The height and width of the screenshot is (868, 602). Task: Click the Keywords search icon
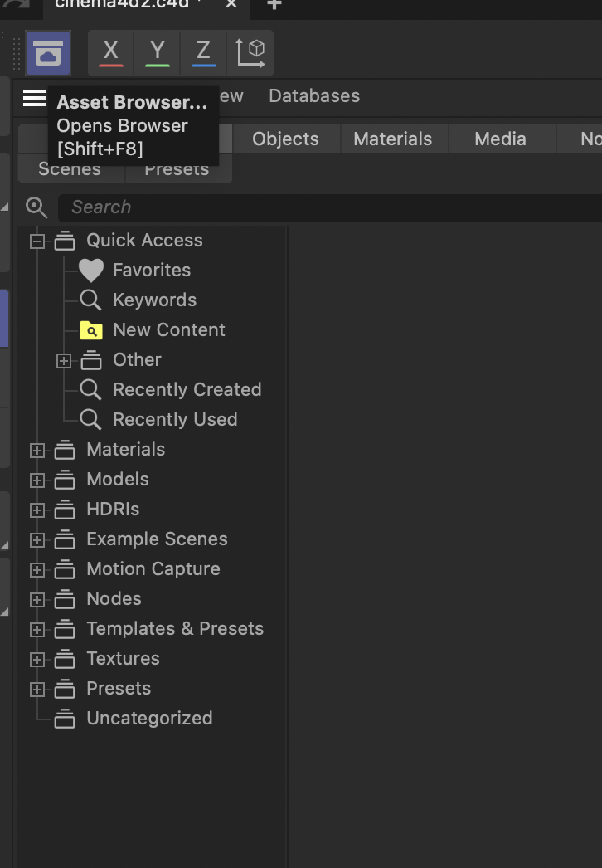(90, 300)
